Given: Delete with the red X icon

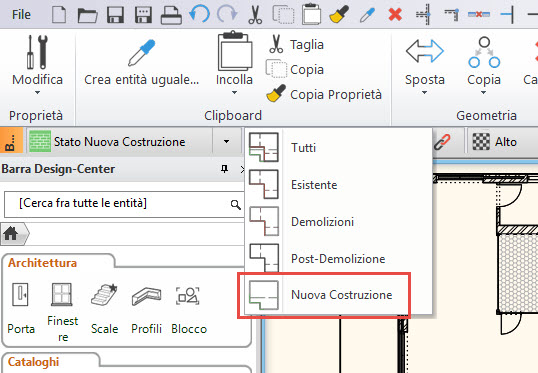Looking at the screenshot, I should point(395,14).
